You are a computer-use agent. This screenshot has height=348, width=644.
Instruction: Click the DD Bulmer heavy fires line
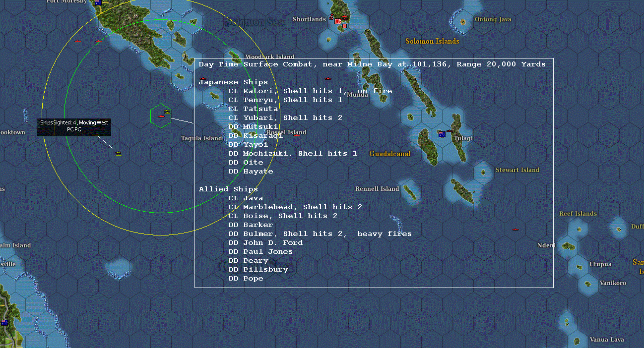point(320,234)
